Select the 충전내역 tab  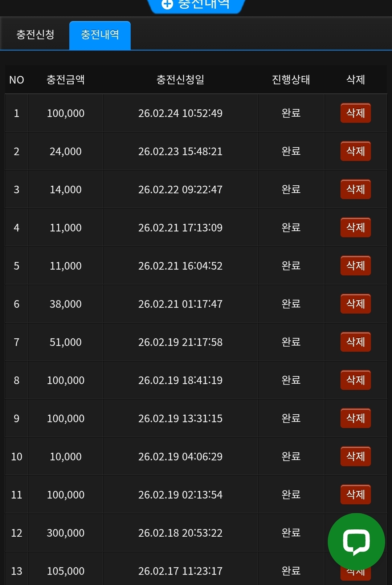tap(100, 35)
